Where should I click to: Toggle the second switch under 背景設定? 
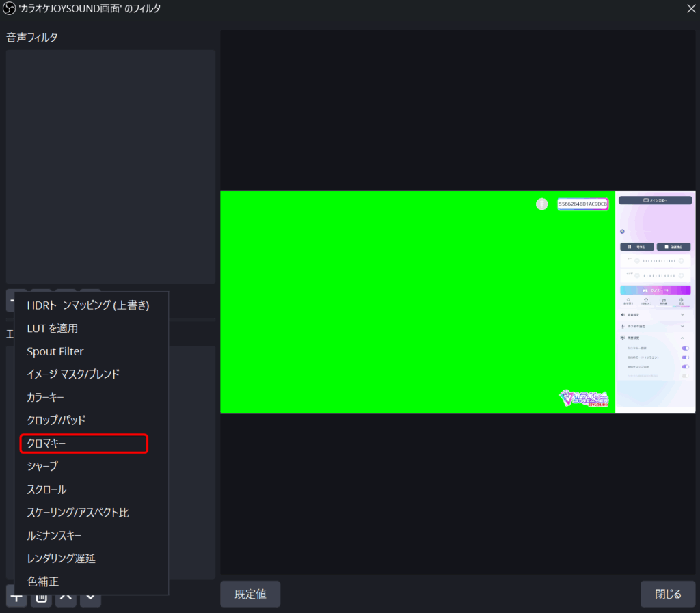(x=684, y=357)
